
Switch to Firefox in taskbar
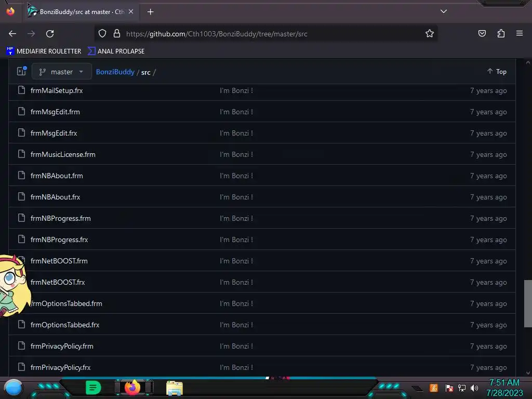[132, 388]
